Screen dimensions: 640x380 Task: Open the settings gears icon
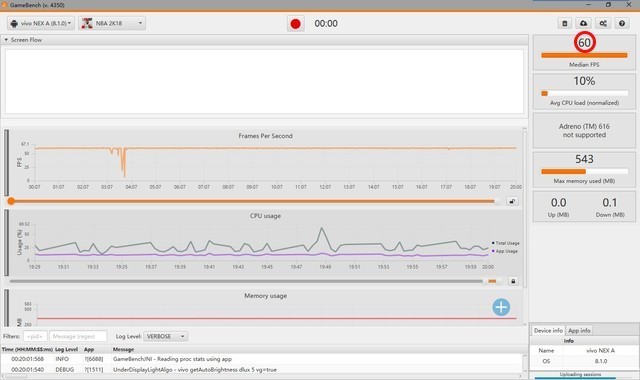click(603, 24)
